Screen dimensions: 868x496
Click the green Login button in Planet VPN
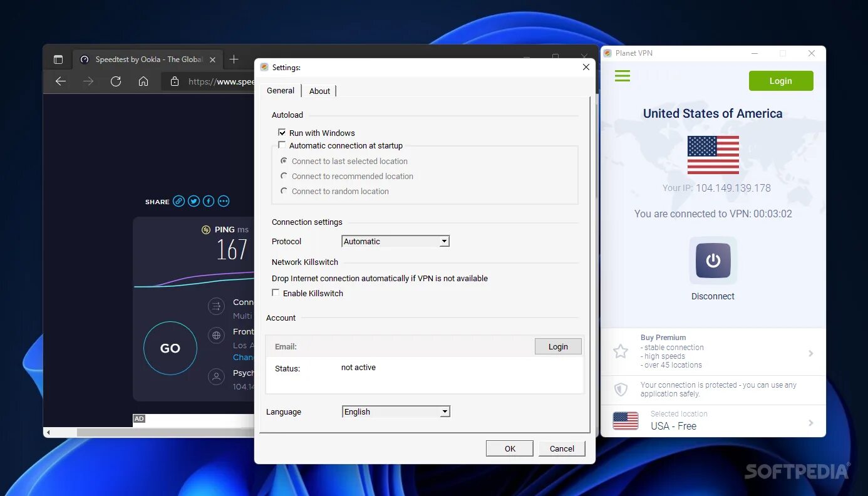[x=781, y=81]
